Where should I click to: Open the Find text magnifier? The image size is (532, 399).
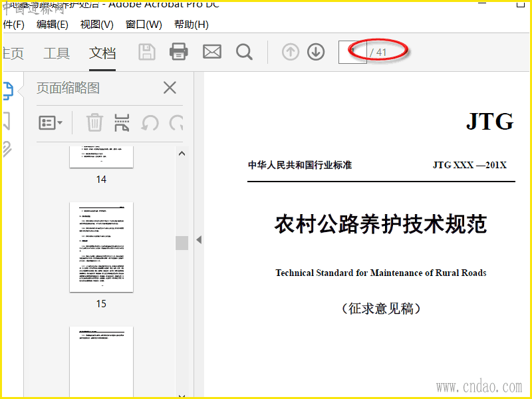[x=244, y=53]
